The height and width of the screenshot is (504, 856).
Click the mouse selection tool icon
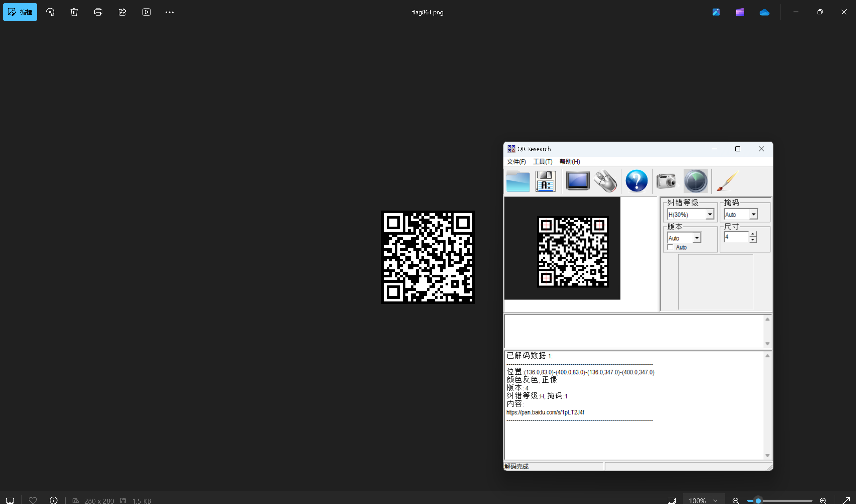pos(605,181)
